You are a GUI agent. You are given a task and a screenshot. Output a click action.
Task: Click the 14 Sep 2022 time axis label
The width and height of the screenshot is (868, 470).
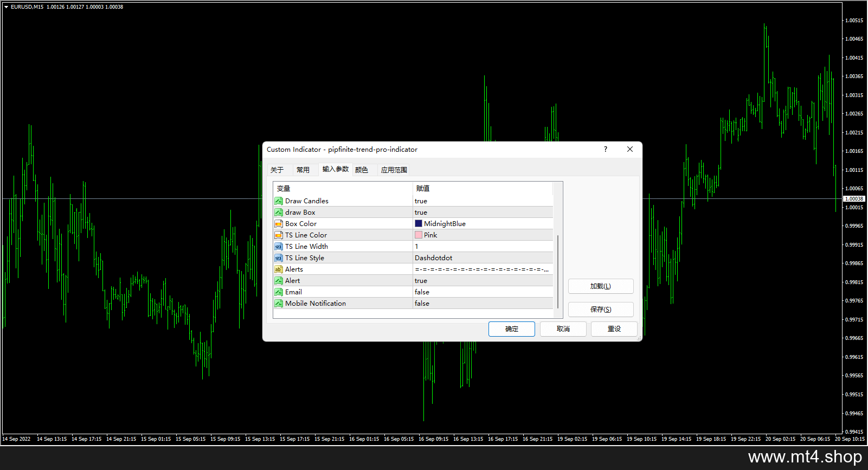pos(16,439)
